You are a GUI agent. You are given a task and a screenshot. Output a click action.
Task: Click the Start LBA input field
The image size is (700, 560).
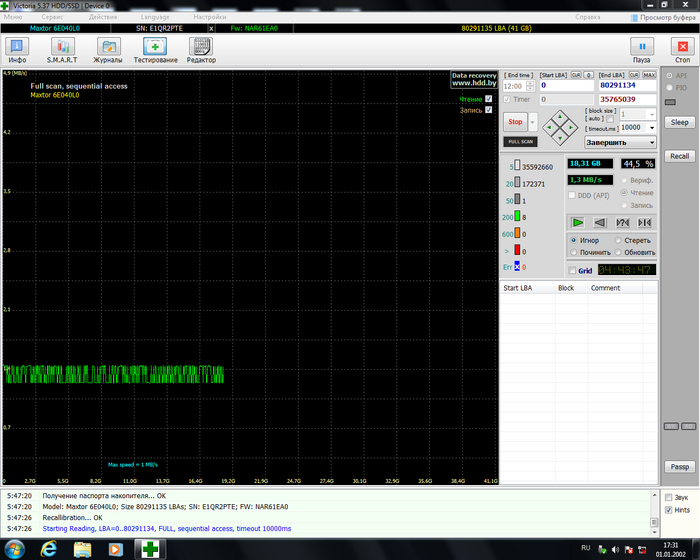[566, 85]
